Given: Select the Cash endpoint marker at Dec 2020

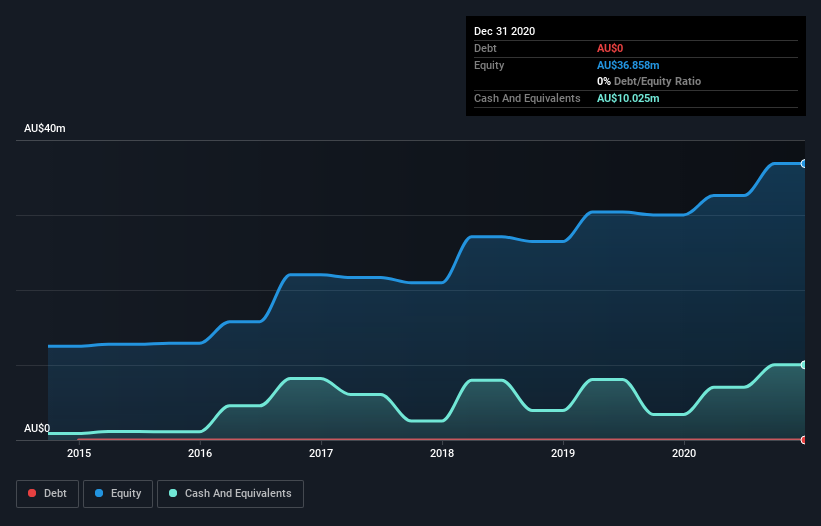Looking at the screenshot, I should click(x=804, y=365).
